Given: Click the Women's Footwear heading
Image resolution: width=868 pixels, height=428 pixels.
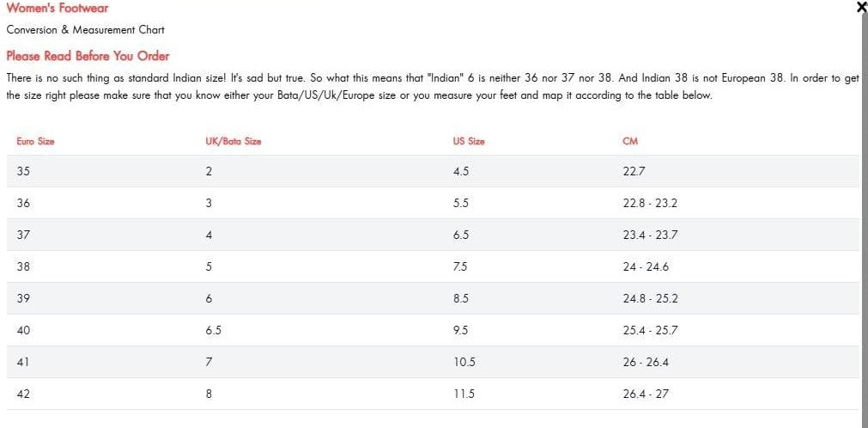Looking at the screenshot, I should [x=58, y=9].
